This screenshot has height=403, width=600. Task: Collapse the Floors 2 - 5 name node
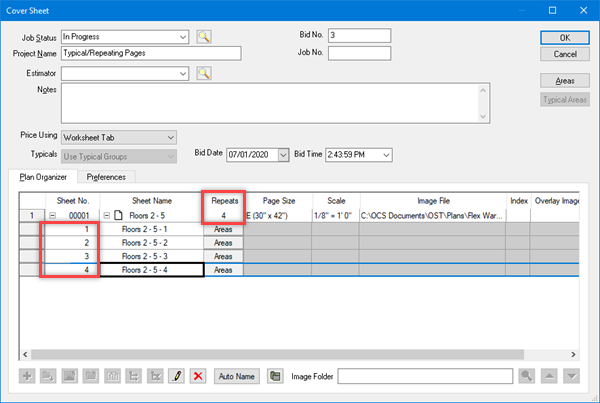[107, 215]
